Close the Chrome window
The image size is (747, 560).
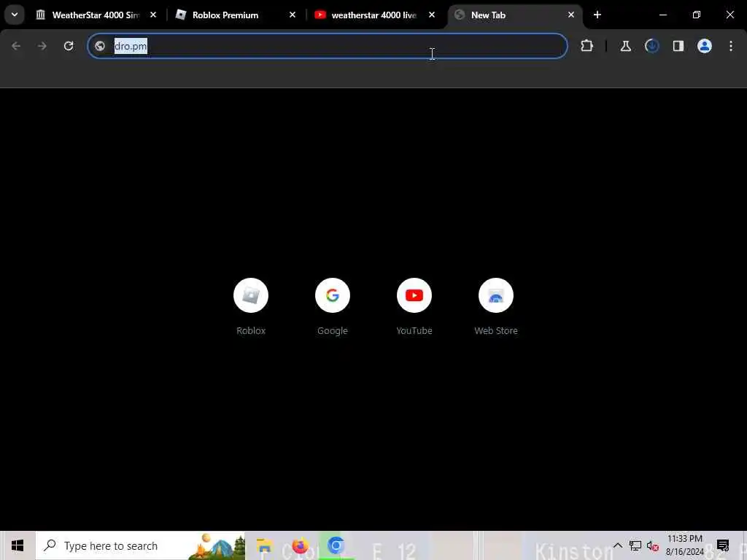click(729, 15)
